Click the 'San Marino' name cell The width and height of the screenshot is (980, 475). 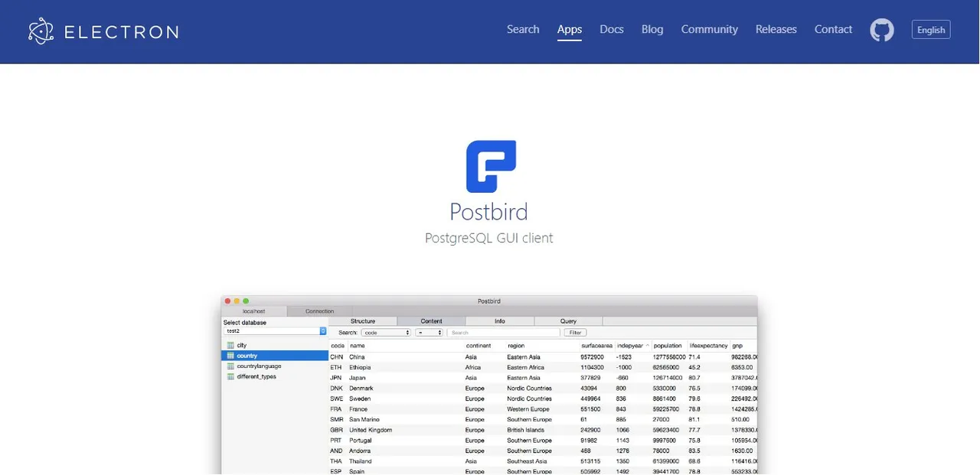(x=364, y=419)
